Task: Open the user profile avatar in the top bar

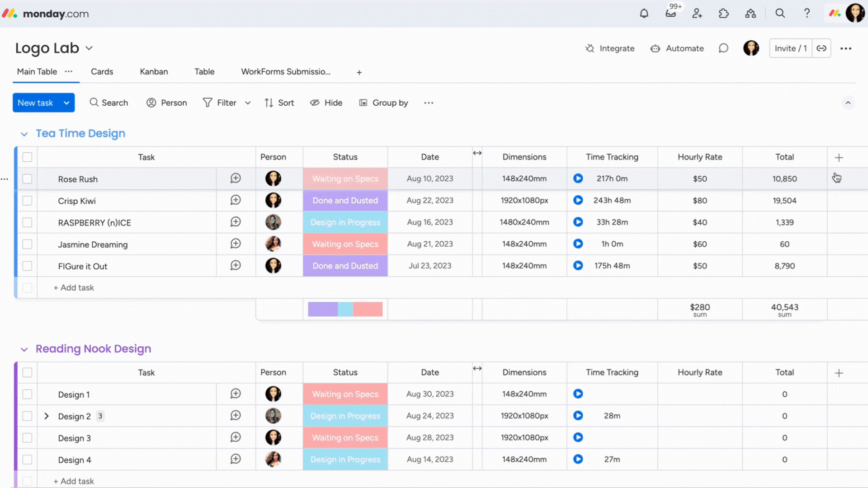Action: [x=855, y=14]
